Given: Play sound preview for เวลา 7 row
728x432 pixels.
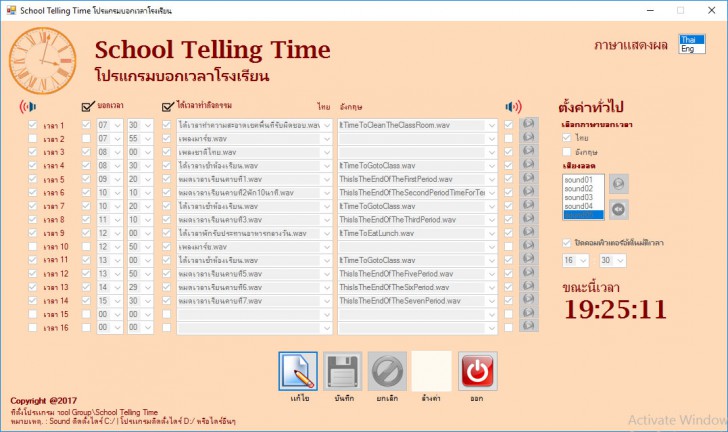Looking at the screenshot, I should 528,205.
